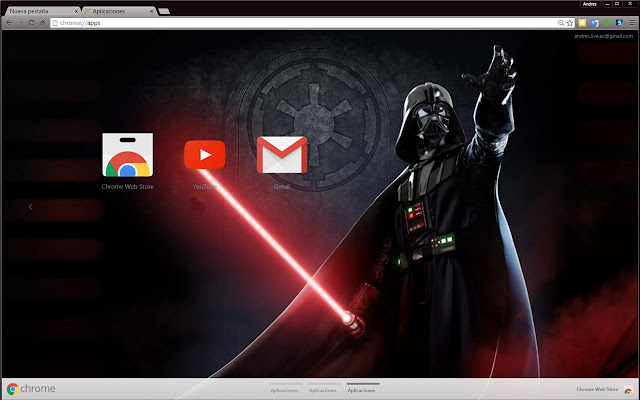Click the Andres profile button

click(590, 4)
